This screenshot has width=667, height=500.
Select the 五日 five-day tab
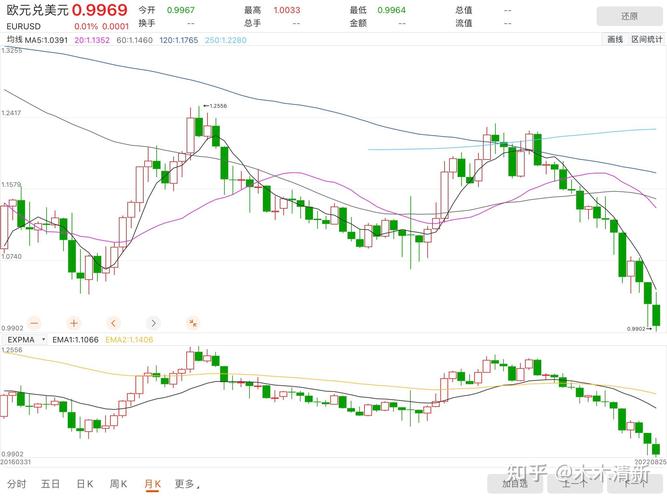coord(50,484)
